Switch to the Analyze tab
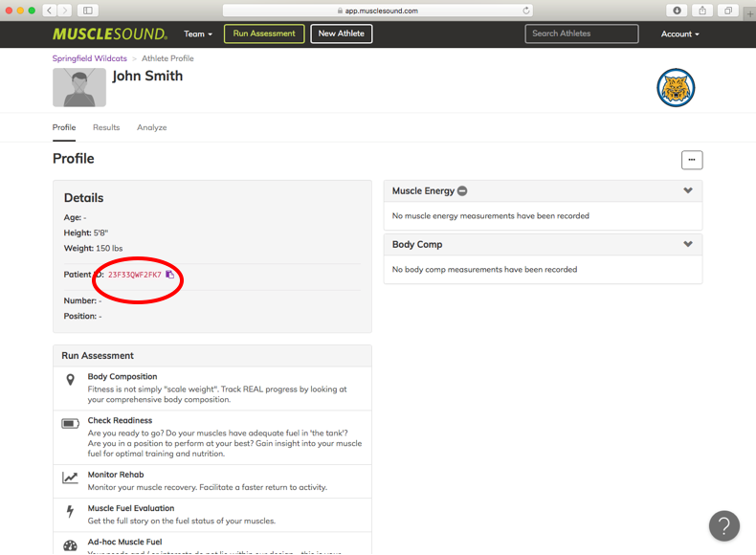 (x=152, y=127)
